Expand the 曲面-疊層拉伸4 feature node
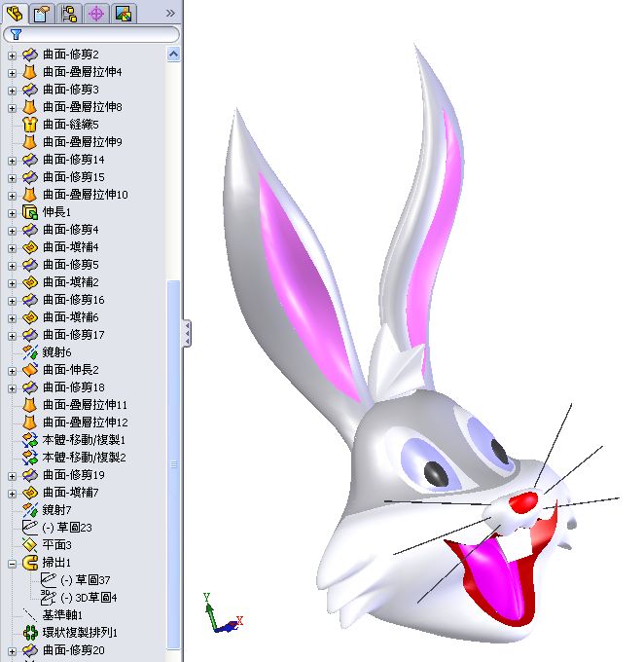This screenshot has height=662, width=644. point(12,73)
